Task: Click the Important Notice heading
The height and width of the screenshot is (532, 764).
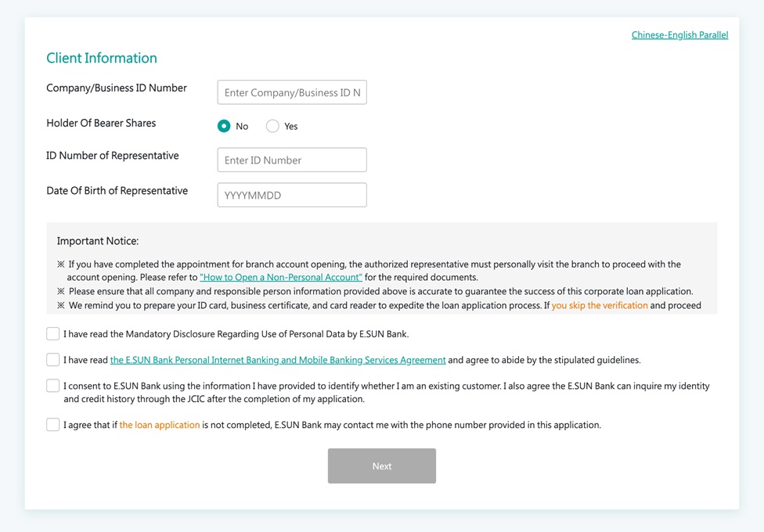Action: click(x=98, y=241)
